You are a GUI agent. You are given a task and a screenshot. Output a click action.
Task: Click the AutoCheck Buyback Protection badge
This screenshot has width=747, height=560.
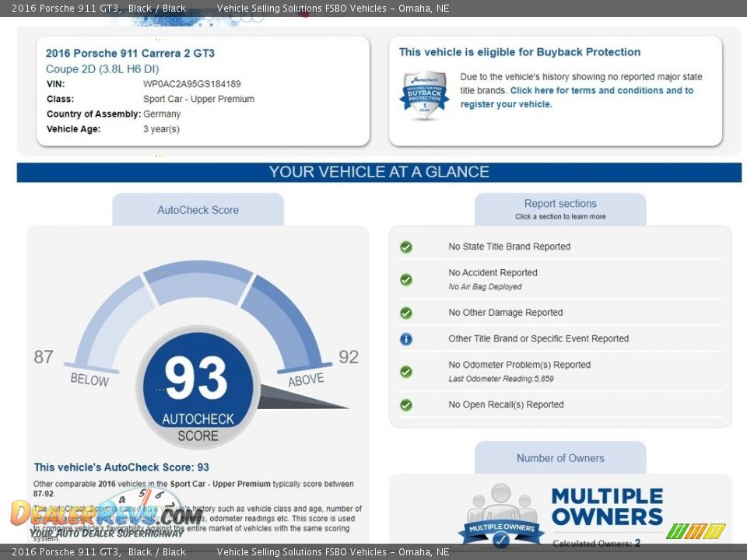(424, 95)
